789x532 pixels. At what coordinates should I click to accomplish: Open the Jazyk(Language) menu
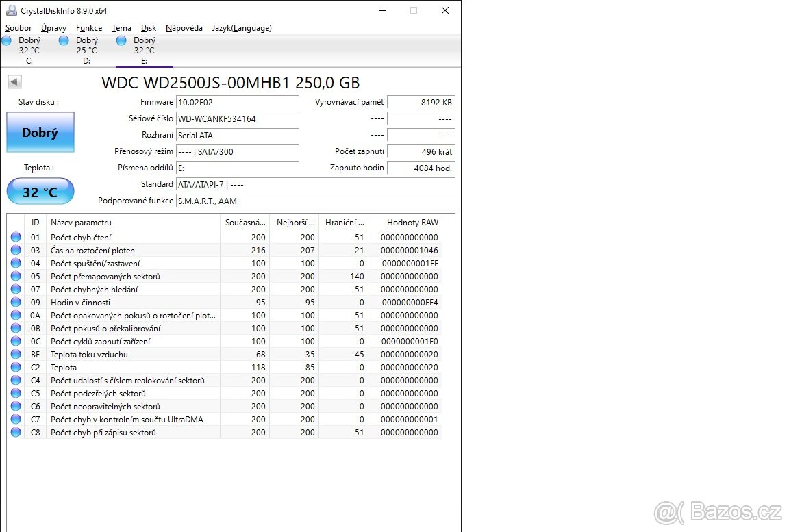(242, 28)
